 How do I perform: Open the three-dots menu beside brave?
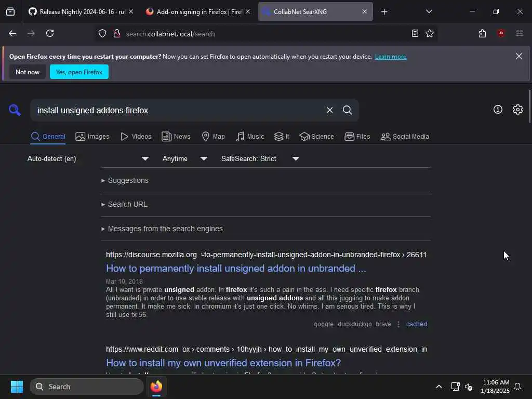pos(398,324)
